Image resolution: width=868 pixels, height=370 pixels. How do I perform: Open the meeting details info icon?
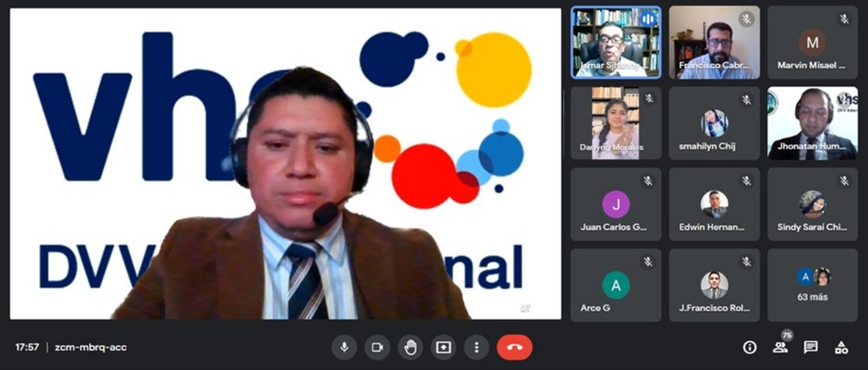click(750, 347)
